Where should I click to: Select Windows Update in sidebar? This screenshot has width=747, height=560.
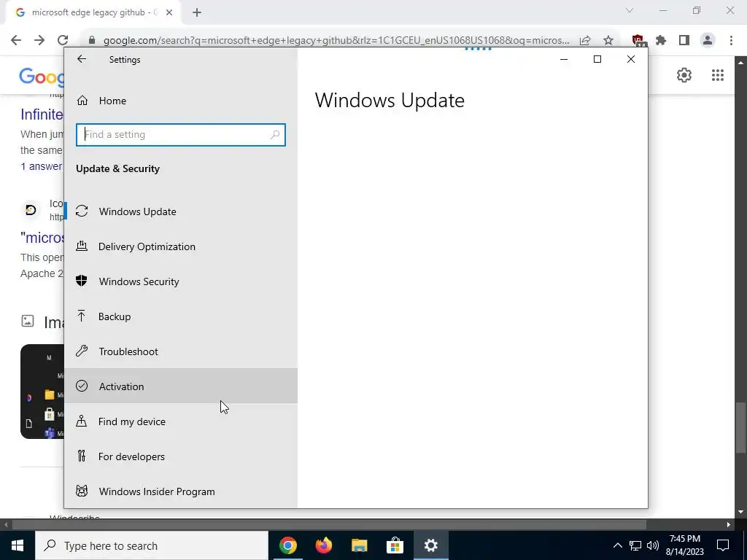coord(181,211)
